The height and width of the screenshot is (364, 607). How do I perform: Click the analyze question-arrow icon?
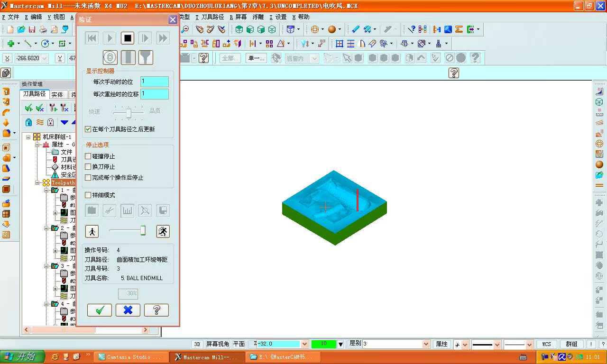412,29
